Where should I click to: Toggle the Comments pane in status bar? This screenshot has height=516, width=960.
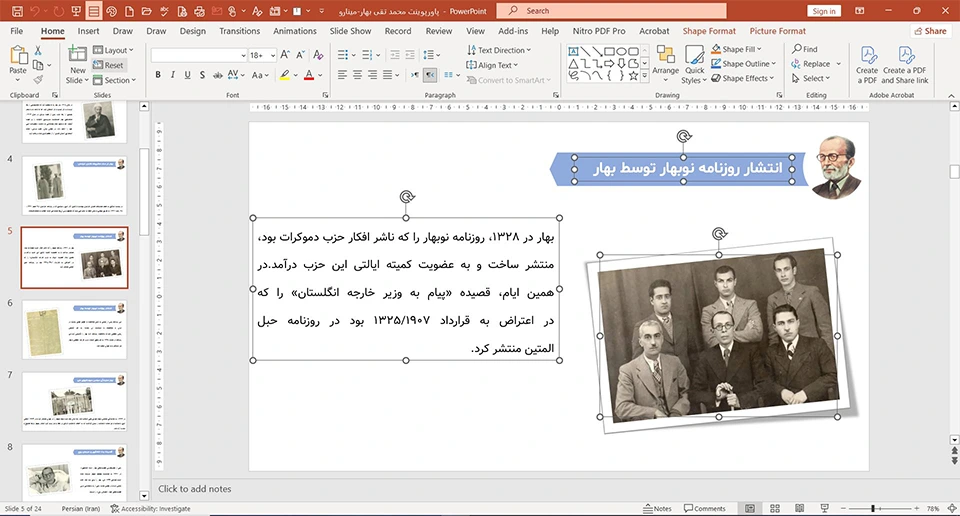point(705,509)
